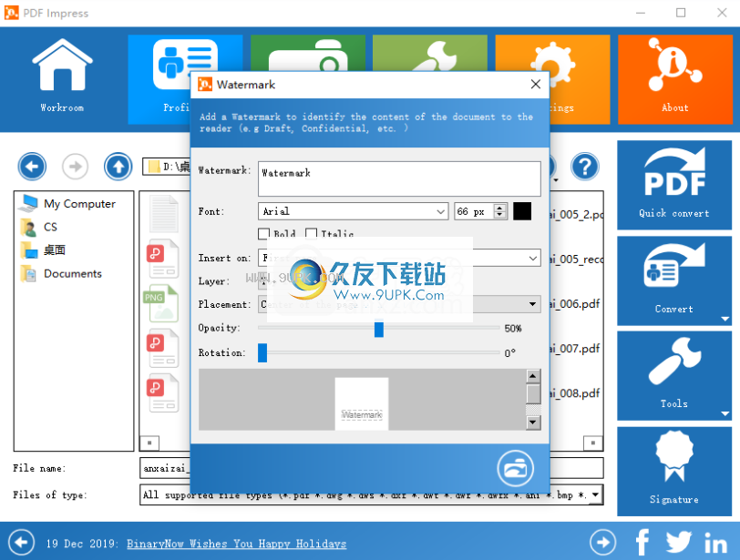The width and height of the screenshot is (740, 560).
Task: Open the About tile
Action: (675, 79)
